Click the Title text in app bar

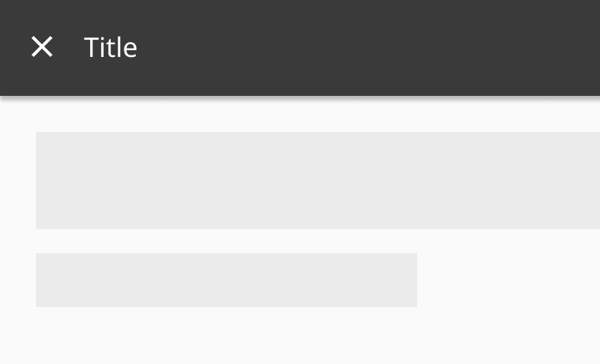(x=110, y=48)
